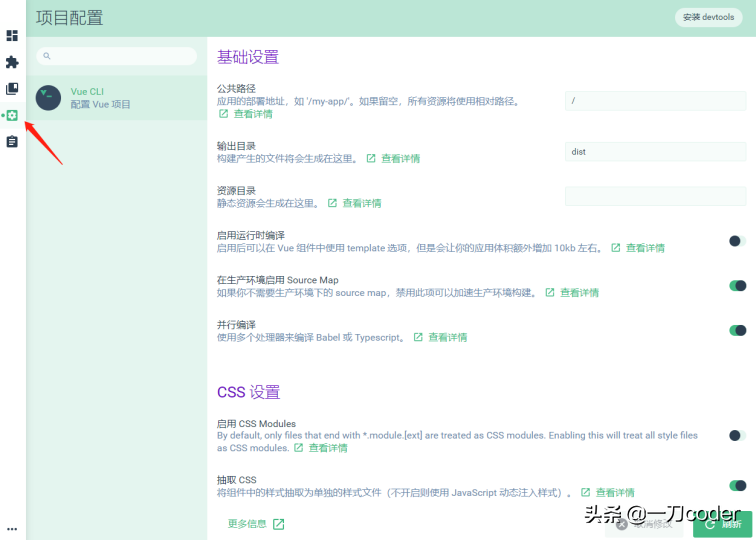Click the 输出目录 dist input field
The width and height of the screenshot is (756, 540).
(655, 152)
